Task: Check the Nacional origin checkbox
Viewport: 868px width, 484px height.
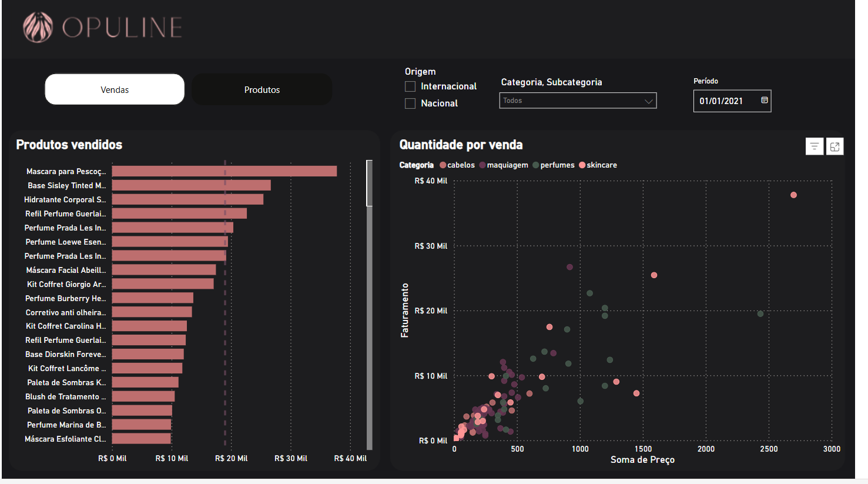Action: pos(410,104)
